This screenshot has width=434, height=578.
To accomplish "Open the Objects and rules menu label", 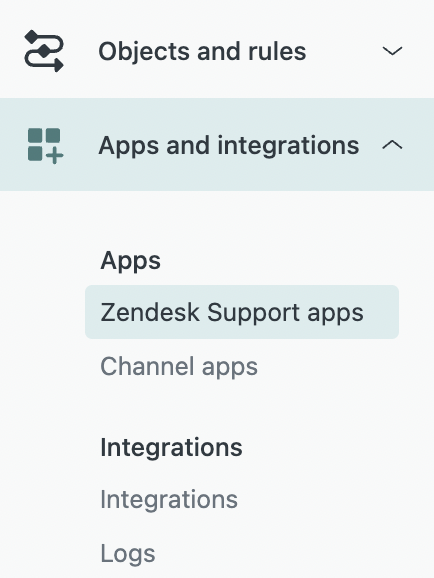I will (x=202, y=51).
